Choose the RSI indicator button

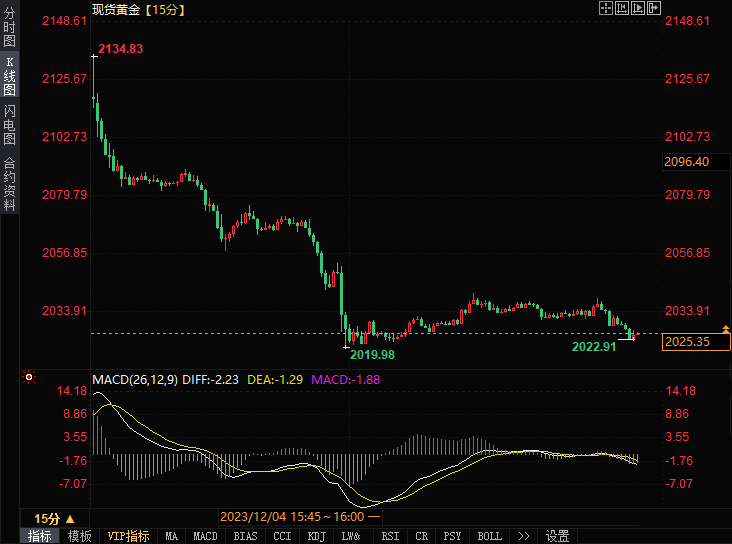pos(389,536)
